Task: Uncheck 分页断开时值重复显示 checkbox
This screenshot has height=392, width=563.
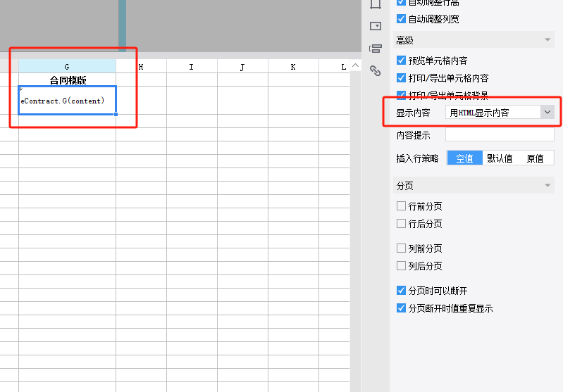Action: 401,308
